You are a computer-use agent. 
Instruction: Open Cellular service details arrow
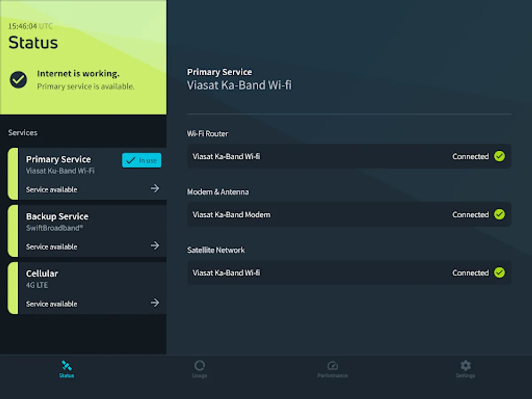155,303
